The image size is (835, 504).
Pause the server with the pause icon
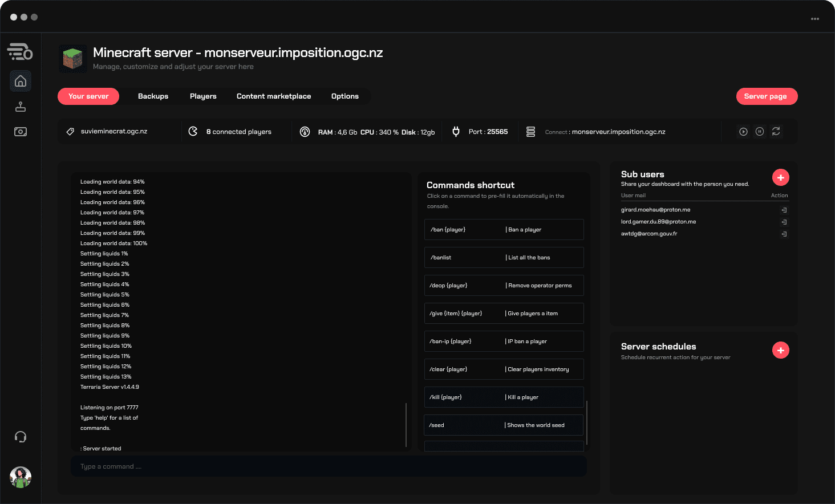(760, 132)
